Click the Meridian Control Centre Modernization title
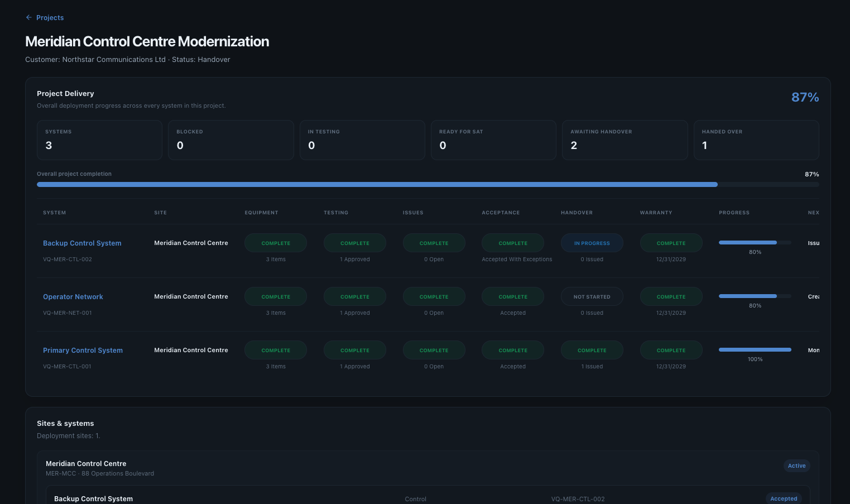Image resolution: width=850 pixels, height=504 pixels. [x=147, y=42]
